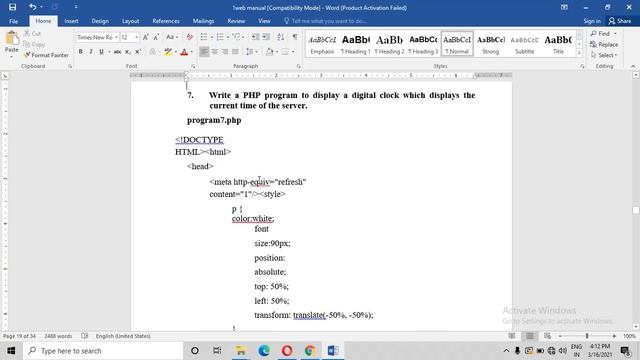Switch to the Layout tab
This screenshot has width=640, height=360.
coord(130,21)
